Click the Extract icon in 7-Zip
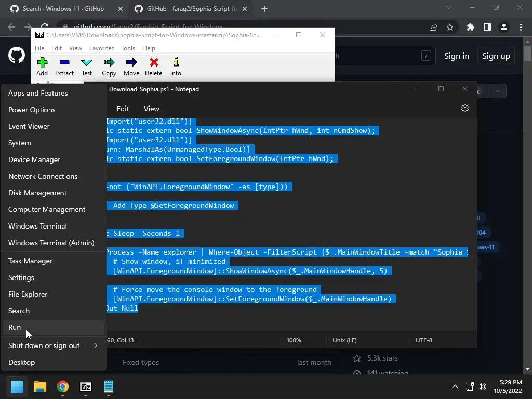The width and height of the screenshot is (532, 399). click(x=64, y=66)
